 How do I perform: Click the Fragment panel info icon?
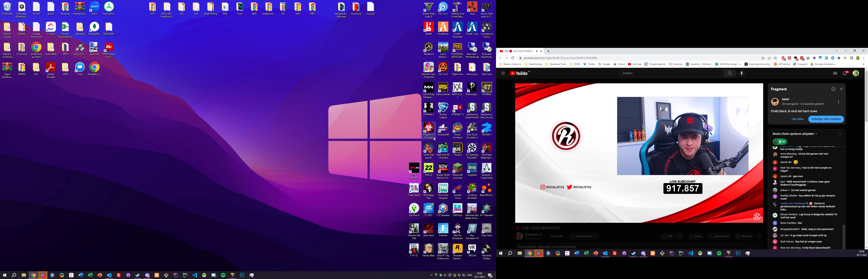pyautogui.click(x=833, y=89)
